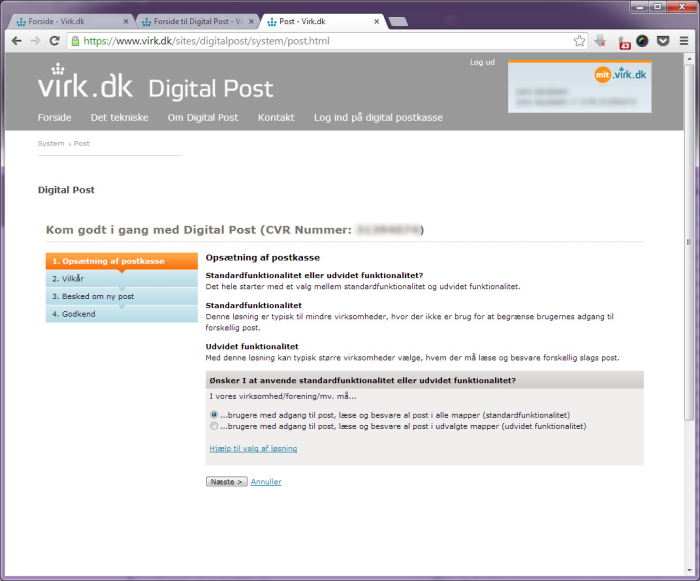Click the virk.dk crown logo
This screenshot has width=700, height=581.
coord(85,81)
